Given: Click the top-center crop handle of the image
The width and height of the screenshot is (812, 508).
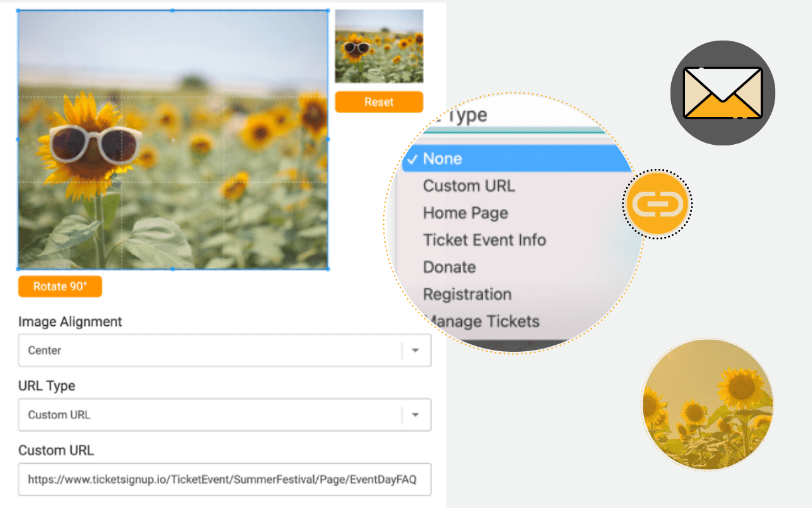Looking at the screenshot, I should 173,10.
